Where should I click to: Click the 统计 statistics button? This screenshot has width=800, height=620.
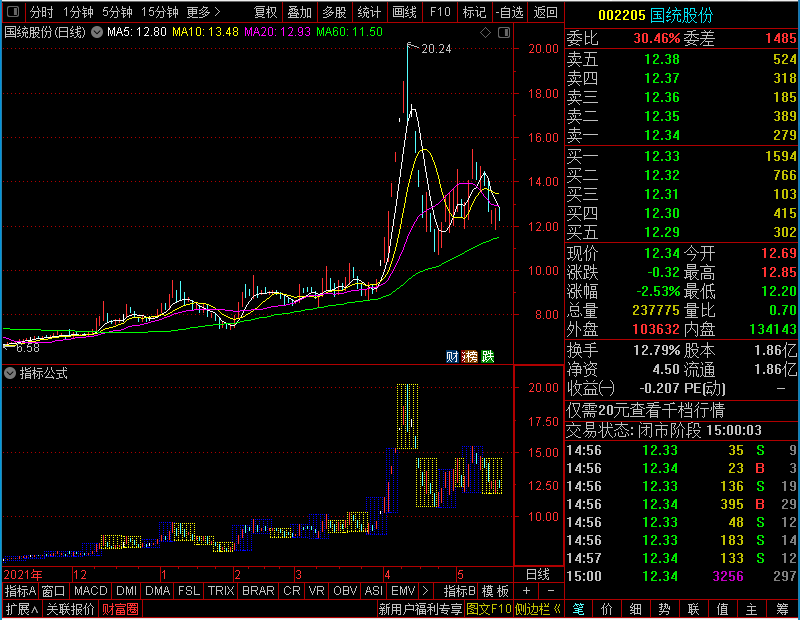point(369,12)
